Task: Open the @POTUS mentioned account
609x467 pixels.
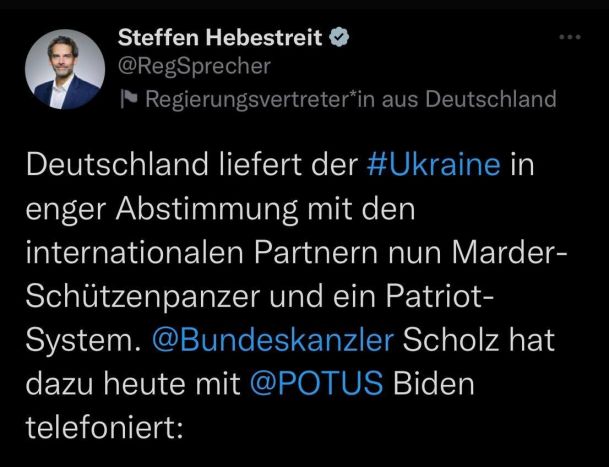Action: [317, 384]
